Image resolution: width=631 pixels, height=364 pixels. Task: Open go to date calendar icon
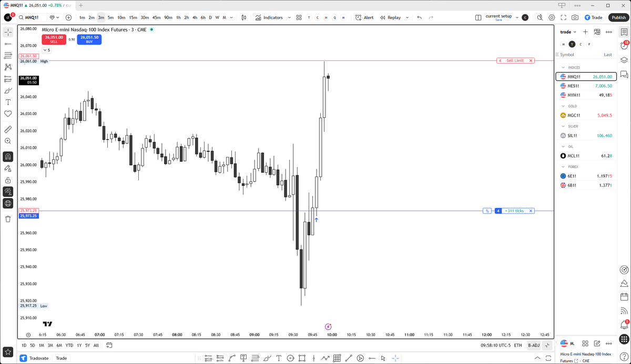[109, 345]
